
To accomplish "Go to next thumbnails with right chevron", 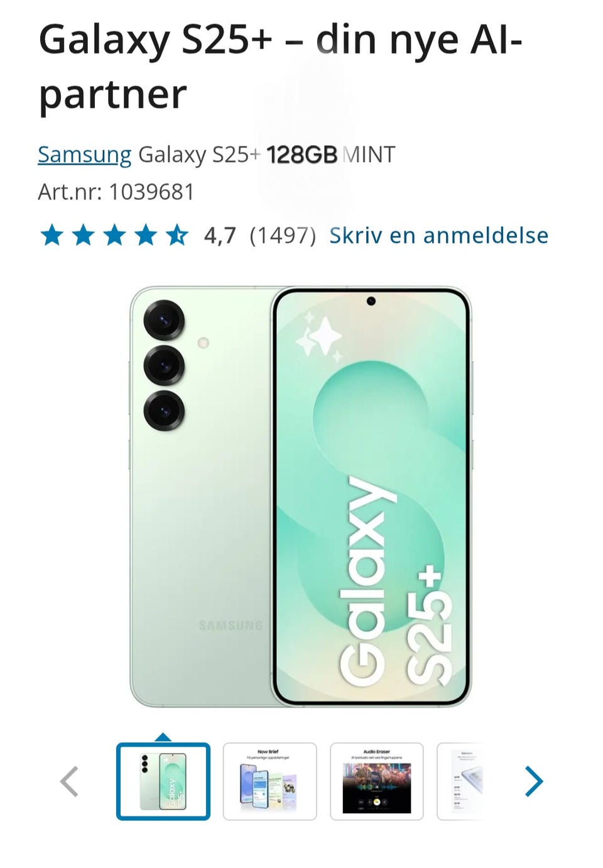I will tap(533, 781).
